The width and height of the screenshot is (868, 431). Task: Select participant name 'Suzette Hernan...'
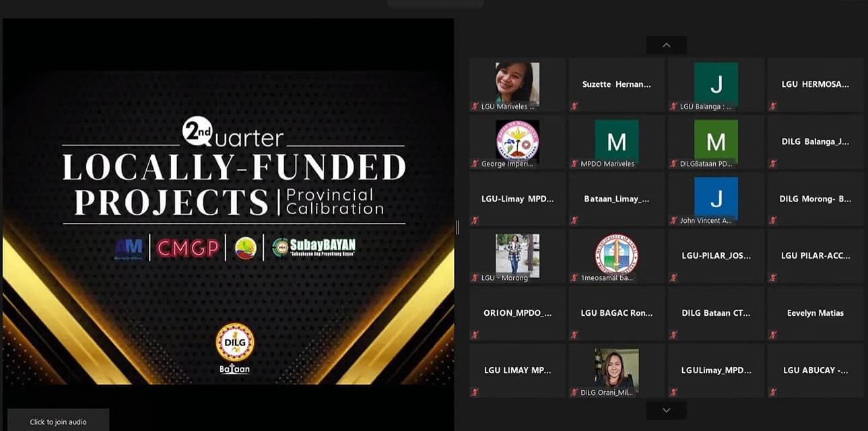coord(617,84)
